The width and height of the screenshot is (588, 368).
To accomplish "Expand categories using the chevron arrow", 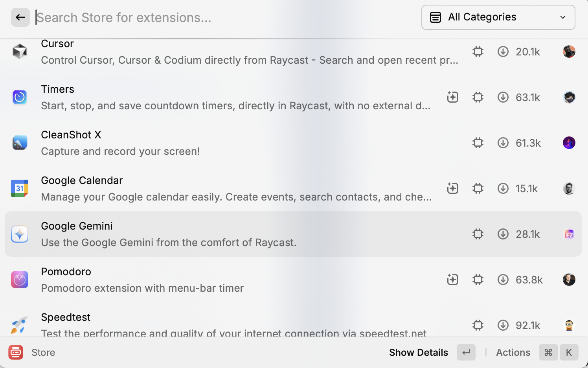I will pyautogui.click(x=563, y=17).
